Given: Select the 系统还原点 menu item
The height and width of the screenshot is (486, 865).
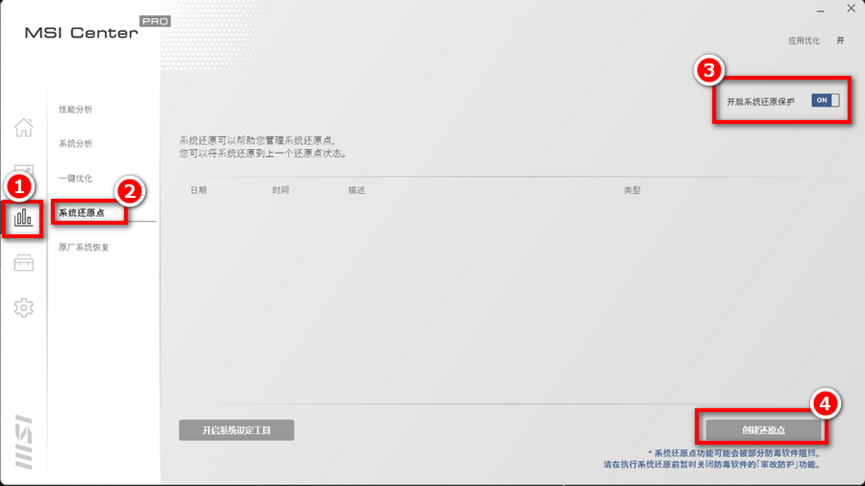Looking at the screenshot, I should tap(81, 213).
